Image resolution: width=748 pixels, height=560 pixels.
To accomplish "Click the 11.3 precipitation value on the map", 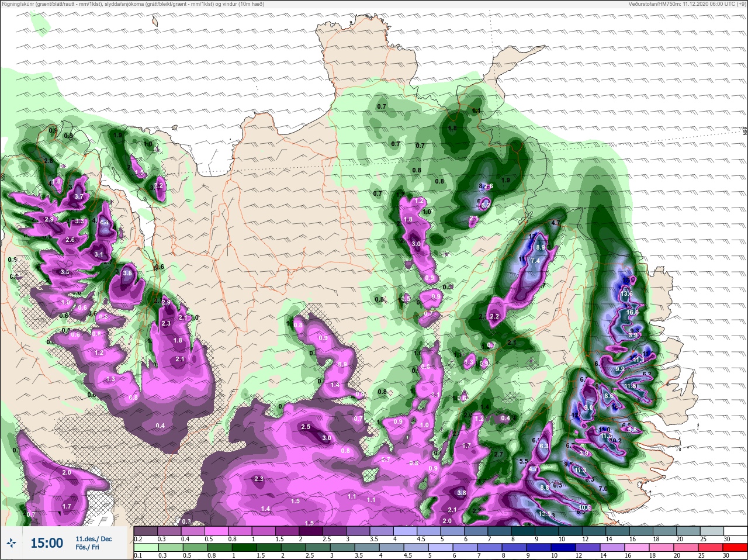I will click(580, 470).
